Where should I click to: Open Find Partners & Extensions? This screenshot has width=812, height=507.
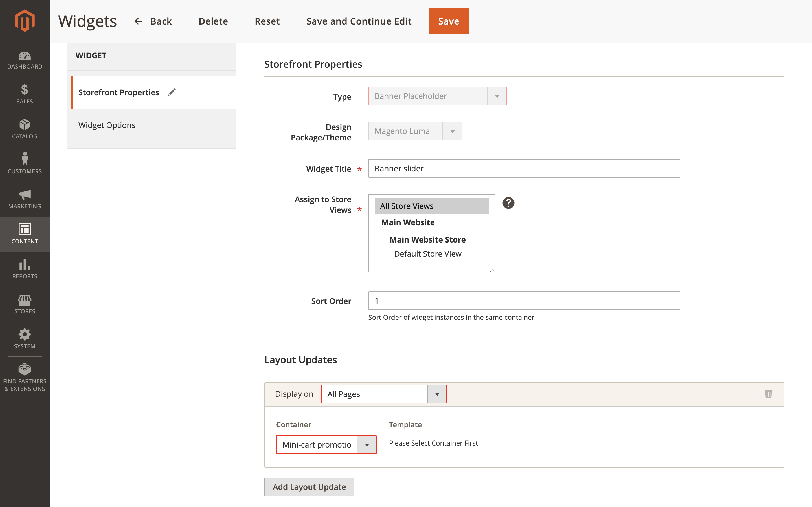(25, 376)
